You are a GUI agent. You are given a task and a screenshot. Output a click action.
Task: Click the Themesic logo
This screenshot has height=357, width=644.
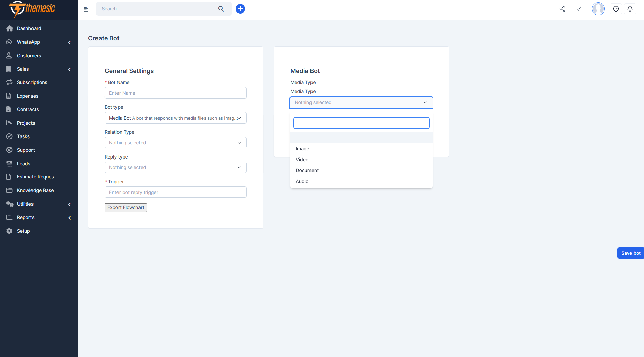[x=32, y=9]
